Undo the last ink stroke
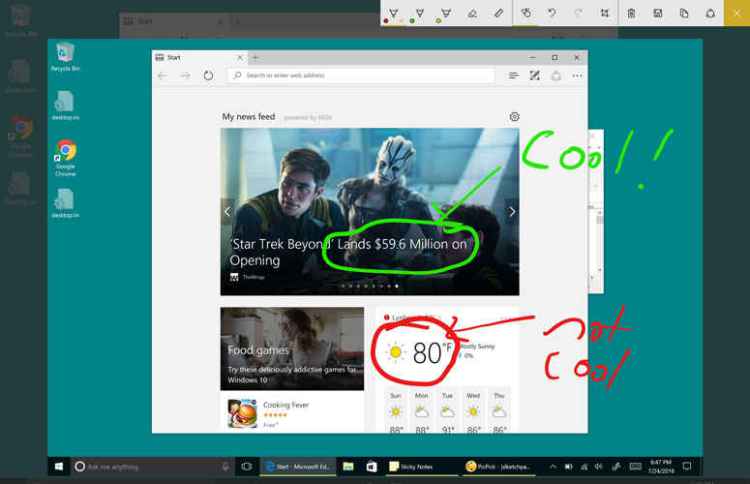 pos(552,13)
